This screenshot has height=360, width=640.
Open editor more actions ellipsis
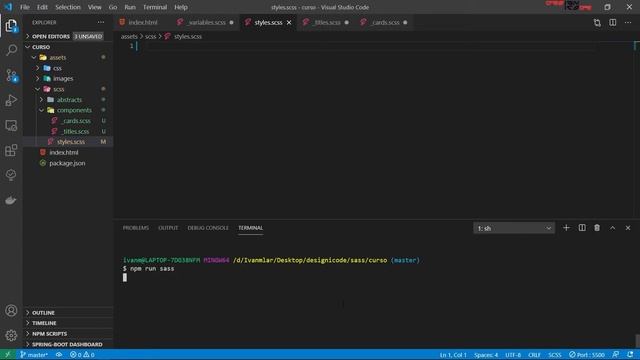point(628,22)
